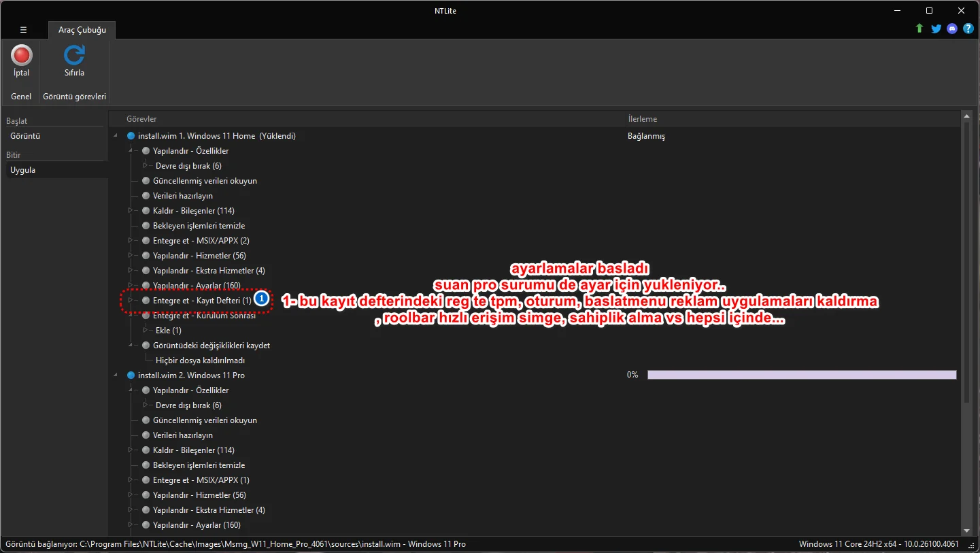
Task: Click the blue Sıfırla reset icon
Action: (74, 55)
